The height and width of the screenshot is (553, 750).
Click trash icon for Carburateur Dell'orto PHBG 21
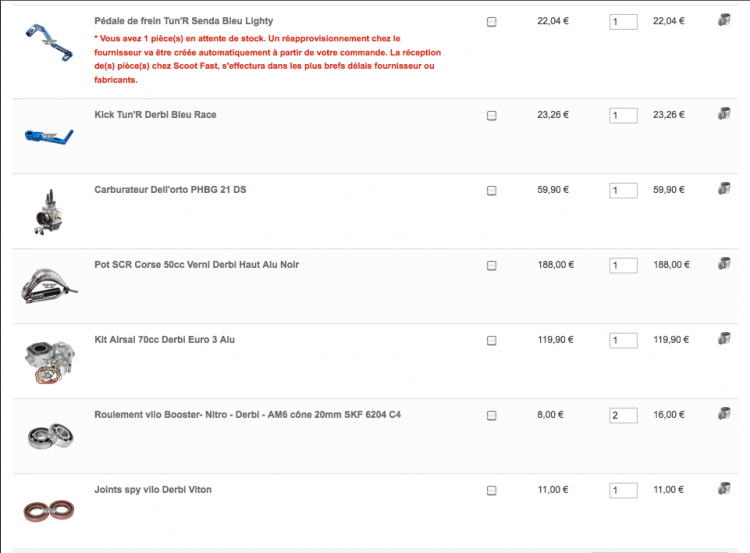[724, 188]
